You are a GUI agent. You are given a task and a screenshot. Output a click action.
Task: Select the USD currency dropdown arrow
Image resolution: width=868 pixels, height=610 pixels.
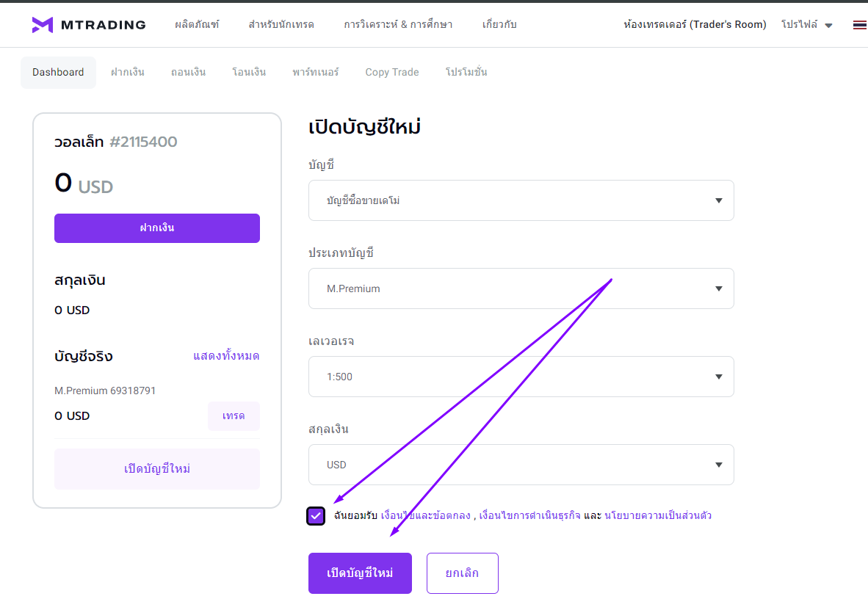pos(718,465)
